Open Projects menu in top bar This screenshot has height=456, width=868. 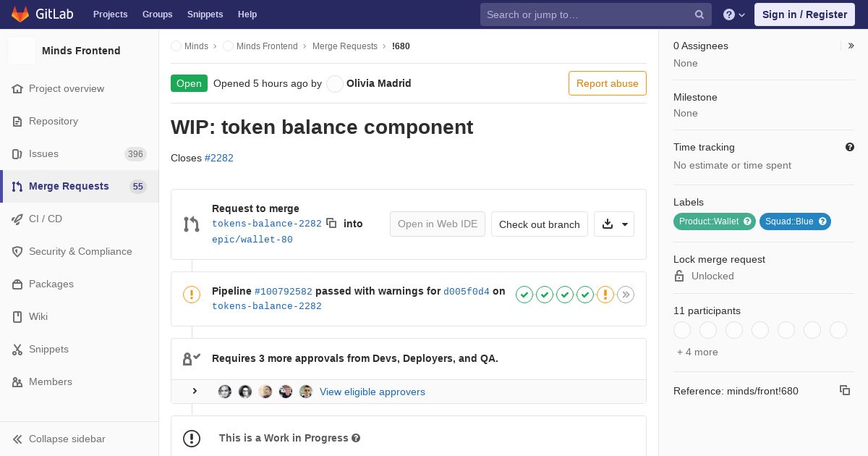coord(111,14)
